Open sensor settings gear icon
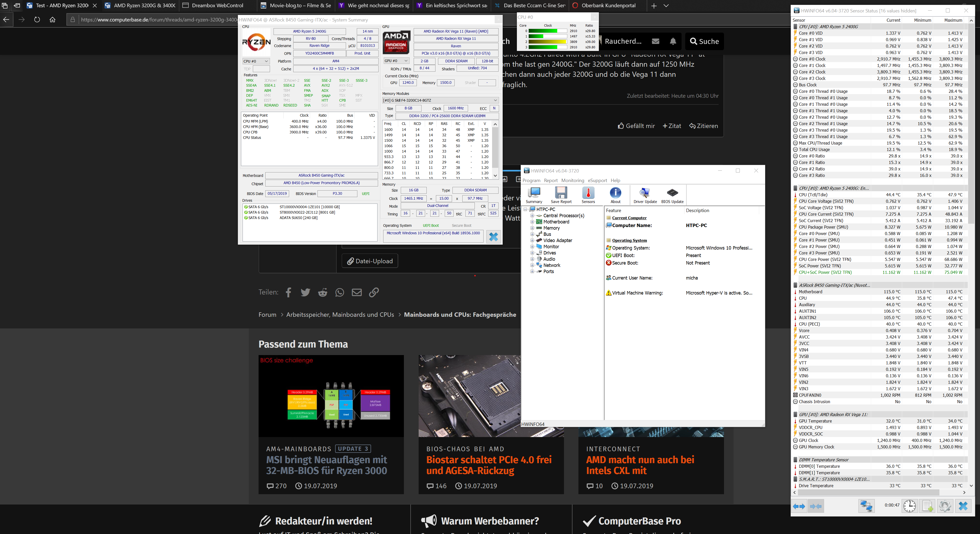Viewport: 980px width, 534px height. pos(945,506)
